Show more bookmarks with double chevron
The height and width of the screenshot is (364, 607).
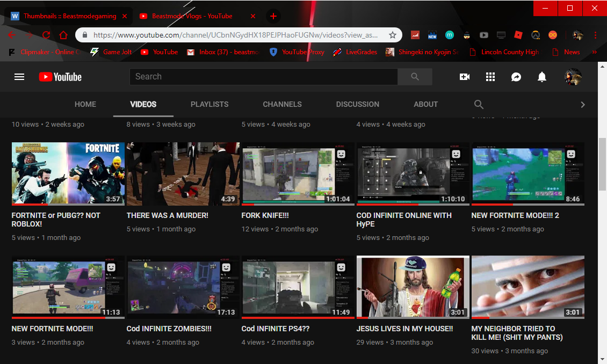595,52
